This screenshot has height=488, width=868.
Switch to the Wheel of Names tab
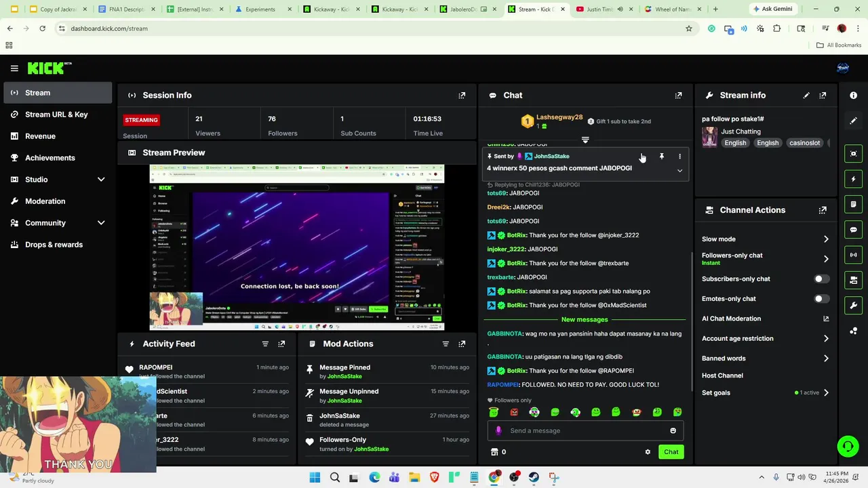(x=671, y=9)
